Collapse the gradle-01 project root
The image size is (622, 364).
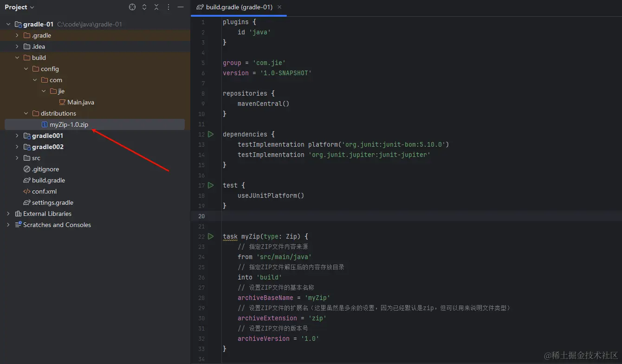[x=8, y=24]
